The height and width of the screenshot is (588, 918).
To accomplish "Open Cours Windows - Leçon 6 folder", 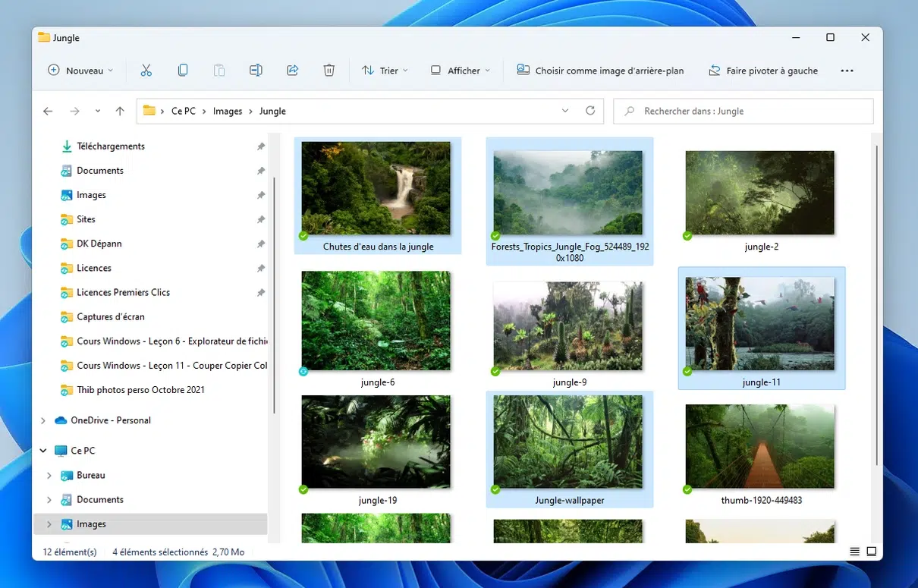I will click(x=171, y=341).
